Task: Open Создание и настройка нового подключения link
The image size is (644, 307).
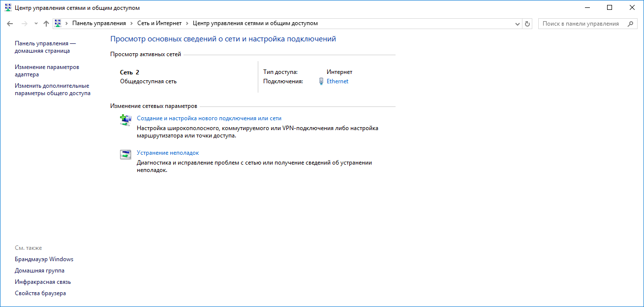Action: (x=209, y=118)
